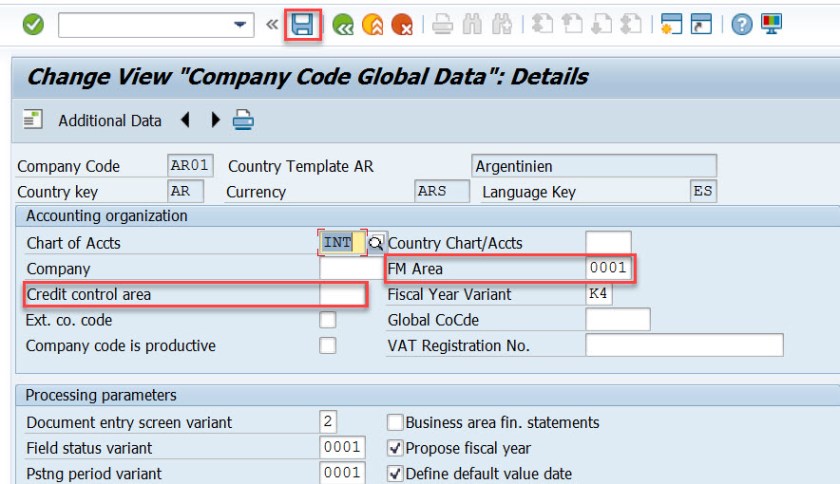This screenshot has width=840, height=484.
Task: Click Document entry screen variant field
Action: coord(328,422)
